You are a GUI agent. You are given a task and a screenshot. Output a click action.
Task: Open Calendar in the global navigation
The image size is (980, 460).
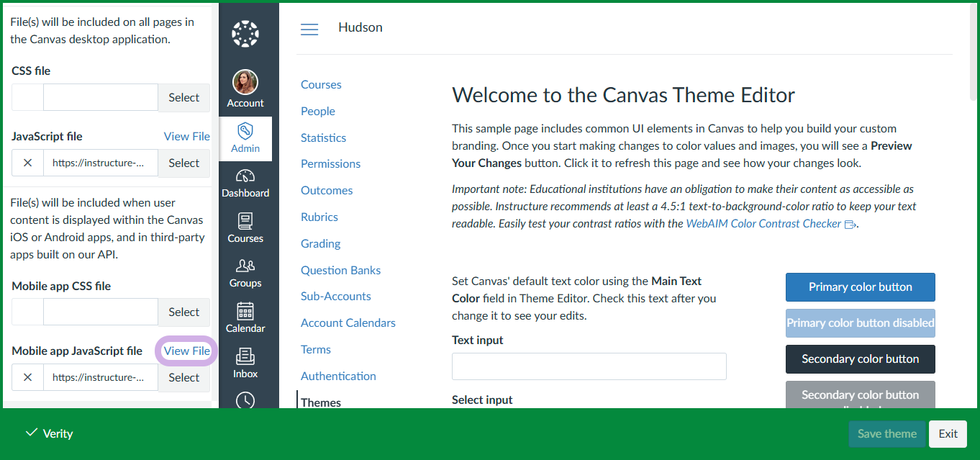point(245,317)
